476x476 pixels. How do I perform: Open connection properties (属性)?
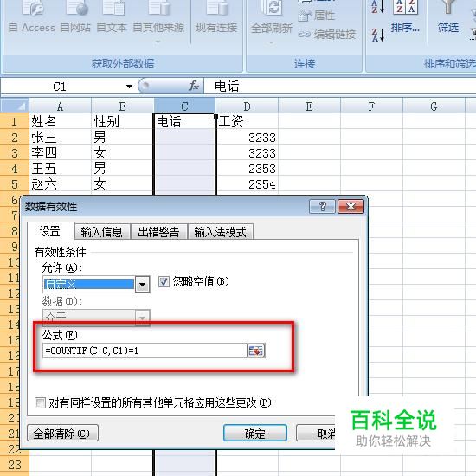click(x=317, y=16)
